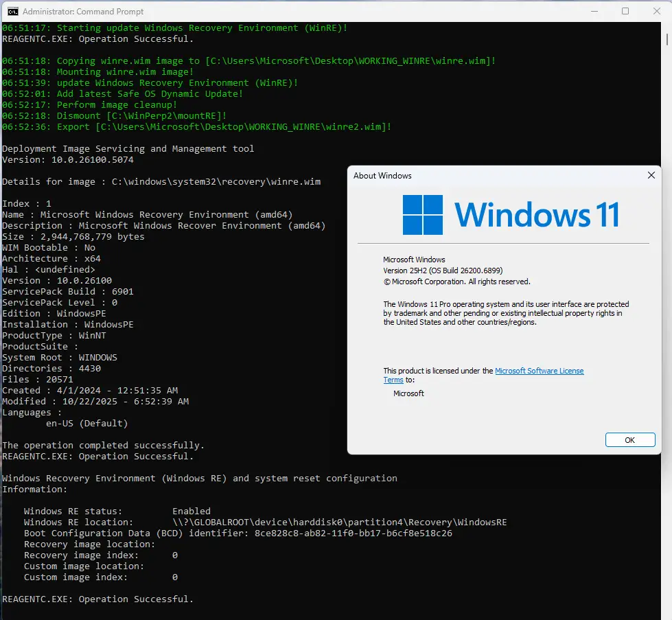Click the 'Index : 1' line

pyautogui.click(x=27, y=204)
